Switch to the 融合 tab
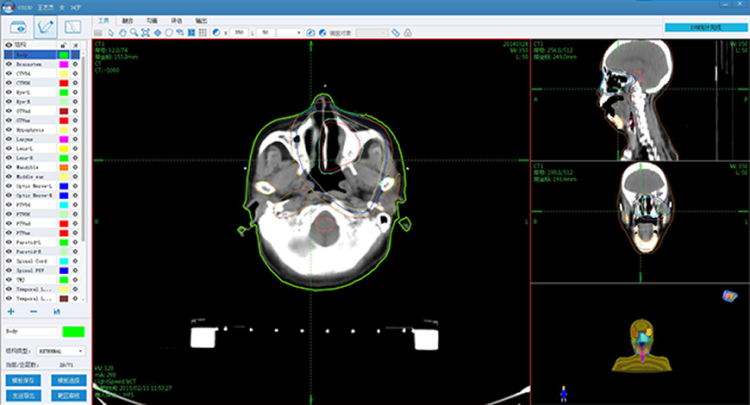Viewport: 750px width, 405px height. coord(127,19)
